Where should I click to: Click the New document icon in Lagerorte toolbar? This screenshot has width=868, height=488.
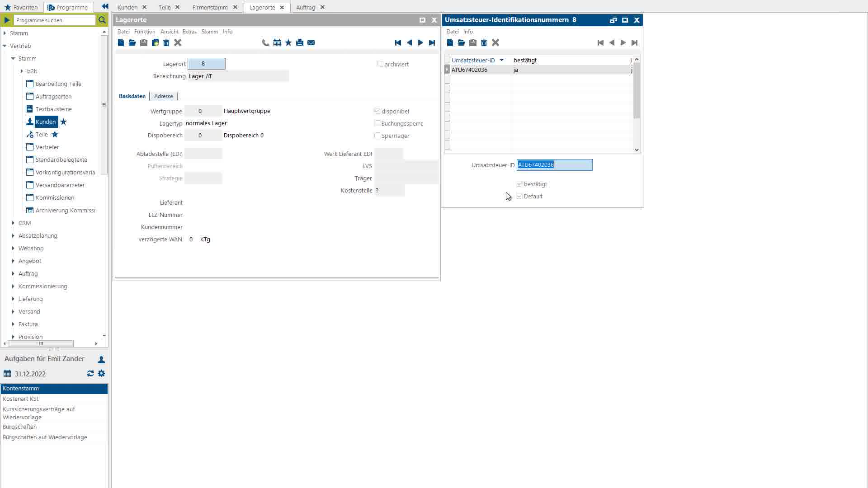pos(121,42)
